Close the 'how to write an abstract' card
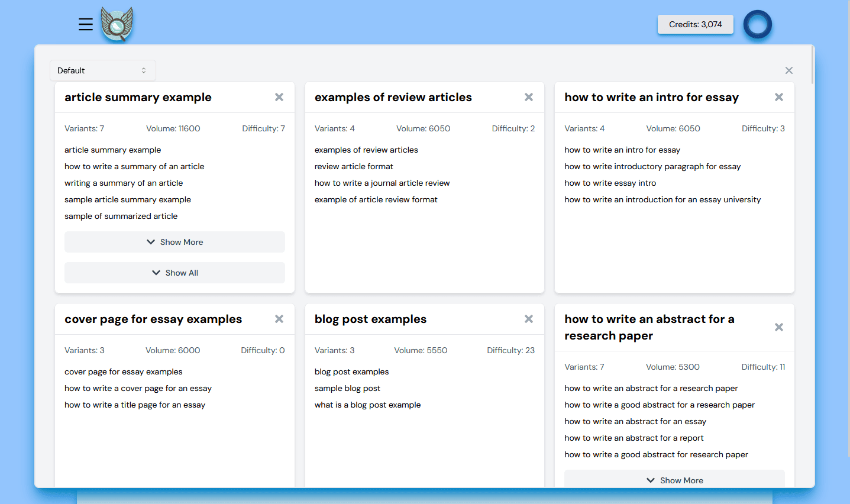This screenshot has width=850, height=504. pos(778,327)
